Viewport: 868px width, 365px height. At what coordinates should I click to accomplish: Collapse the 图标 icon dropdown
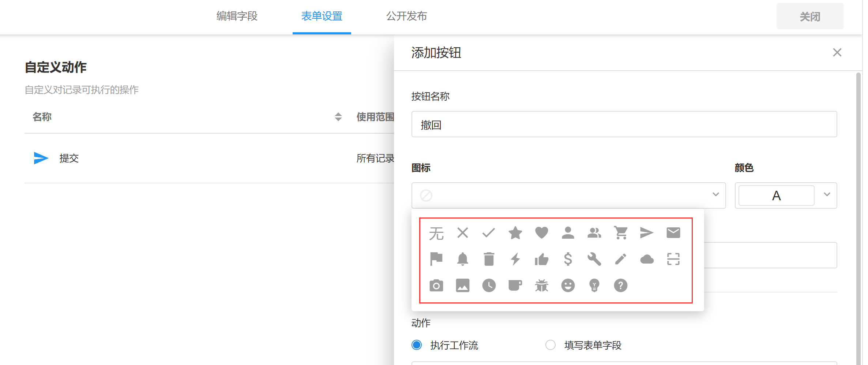pyautogui.click(x=715, y=195)
